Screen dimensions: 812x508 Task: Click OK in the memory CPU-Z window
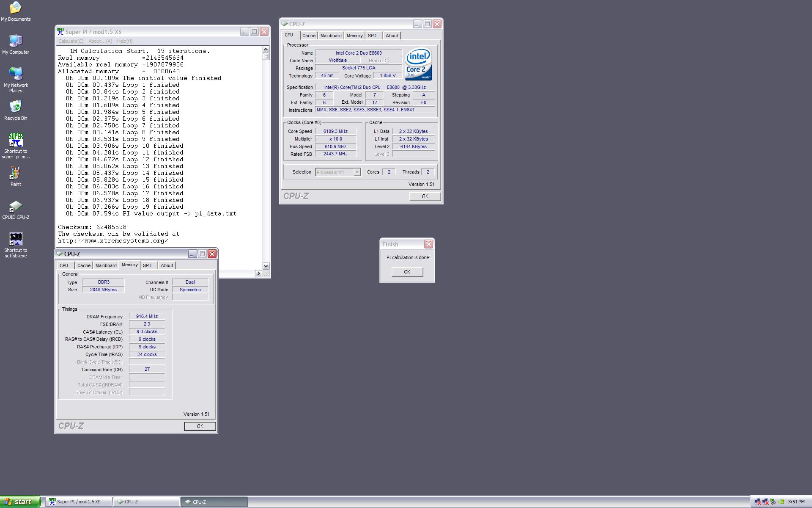point(200,426)
